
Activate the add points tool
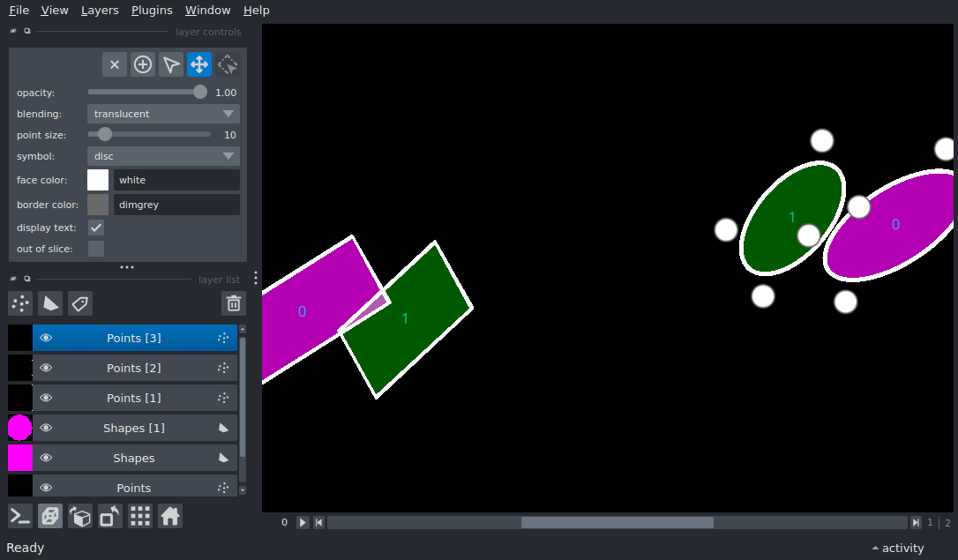click(x=143, y=64)
